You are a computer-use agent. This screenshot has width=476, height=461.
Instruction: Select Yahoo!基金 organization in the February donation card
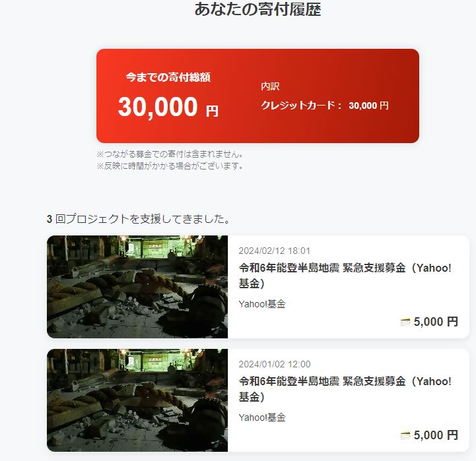click(x=262, y=304)
